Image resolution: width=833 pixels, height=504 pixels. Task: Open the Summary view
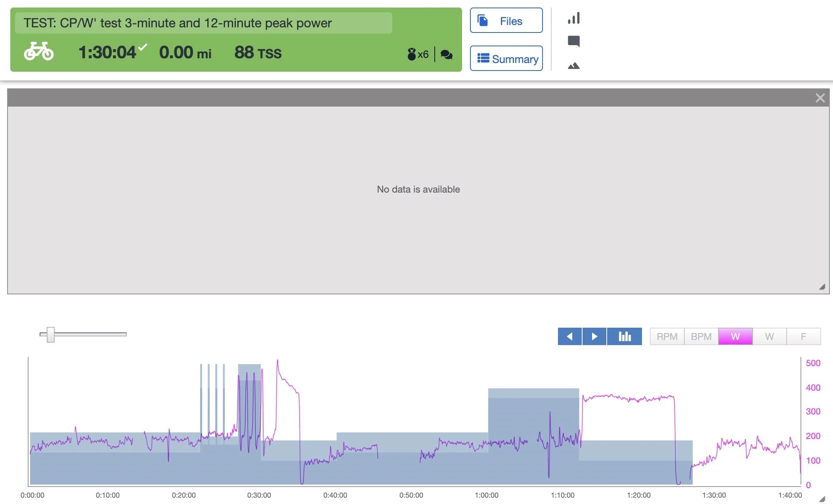506,59
